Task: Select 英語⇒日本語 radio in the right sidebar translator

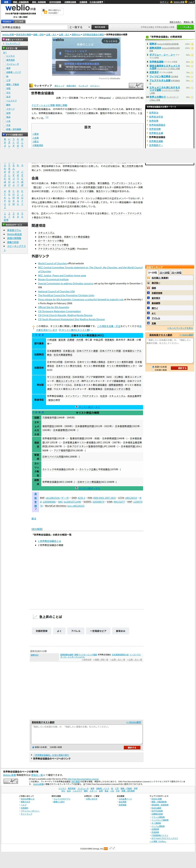Action: (x=153, y=367)
